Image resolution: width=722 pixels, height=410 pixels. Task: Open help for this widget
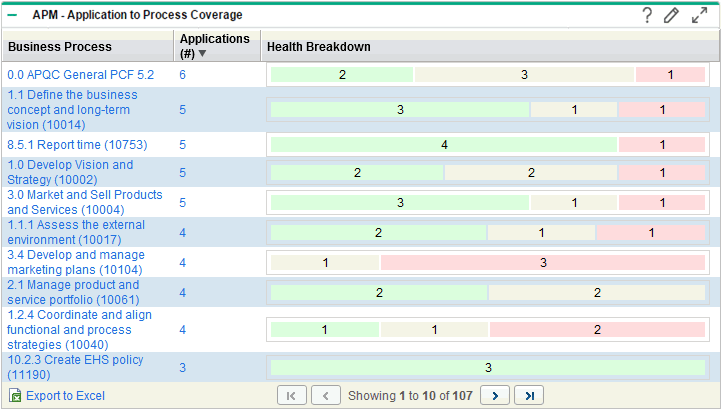click(647, 15)
